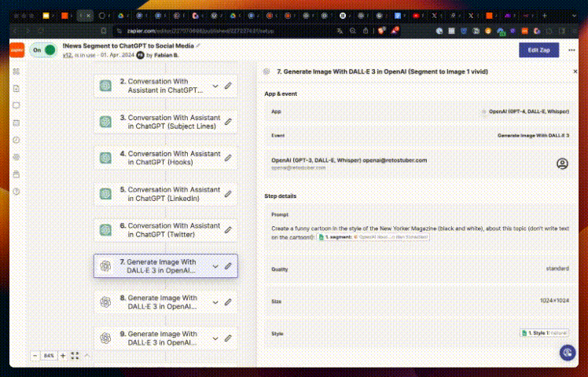Click the edit pencil on step 3 Subject Lines
588x377 pixels.
click(x=228, y=122)
